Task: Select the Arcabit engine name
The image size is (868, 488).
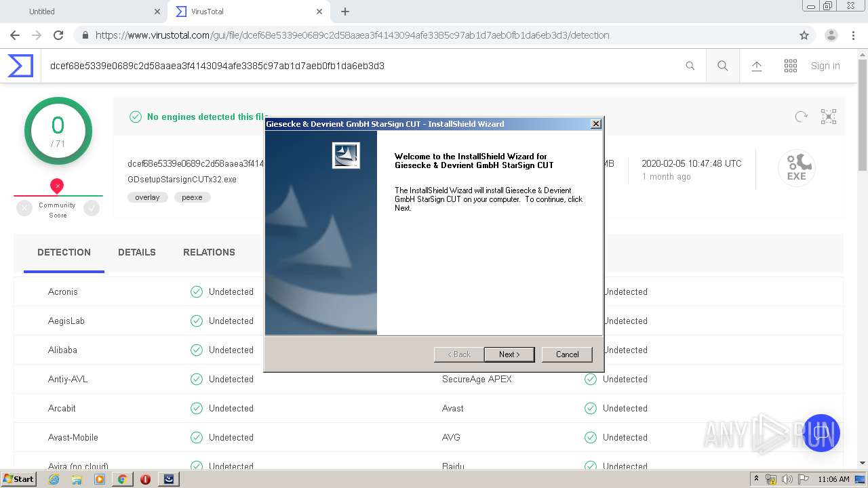Action: [62, 408]
